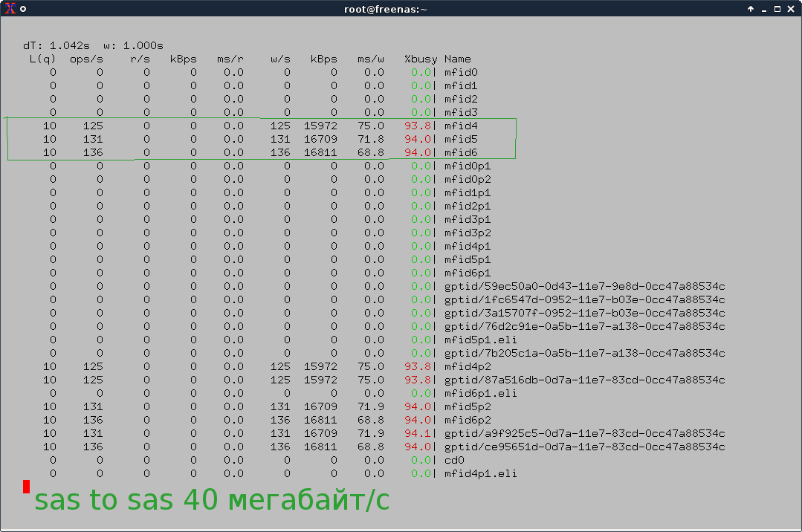
Task: Select the mfid3p2 partition name
Action: [468, 233]
